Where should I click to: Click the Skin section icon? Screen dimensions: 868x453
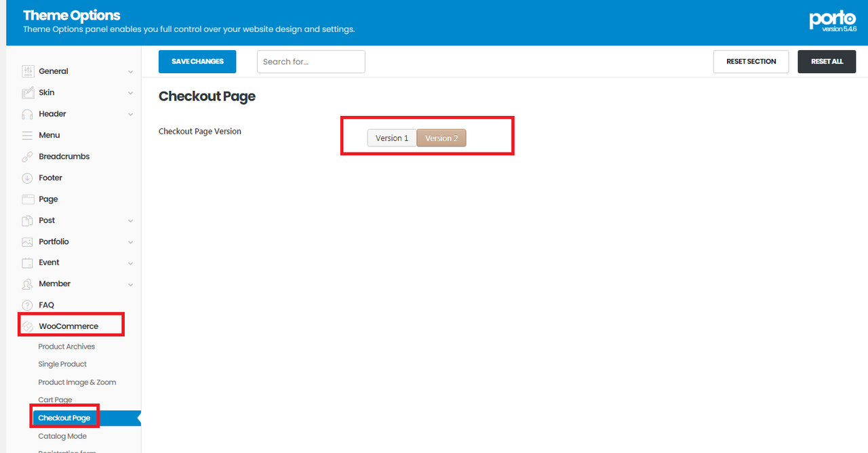pyautogui.click(x=28, y=93)
